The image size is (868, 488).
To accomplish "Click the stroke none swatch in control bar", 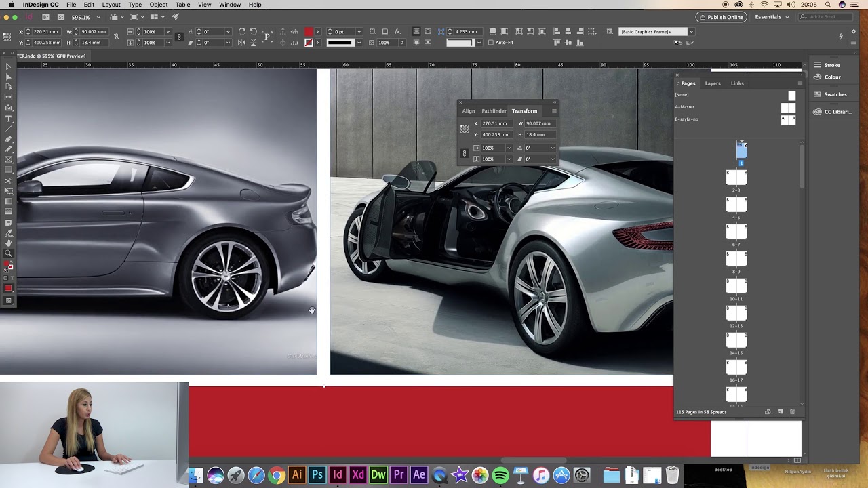I will click(309, 43).
